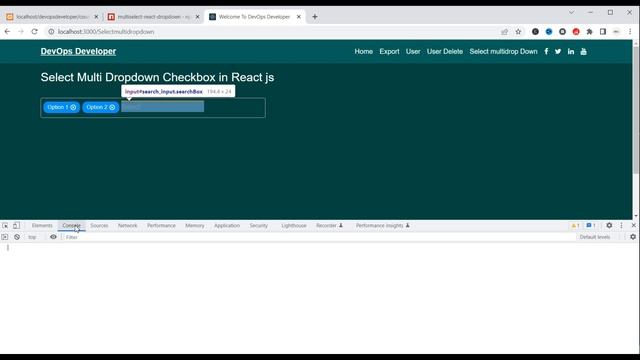Switch to the Performance insights tab
640x360 pixels.
pyautogui.click(x=382, y=225)
